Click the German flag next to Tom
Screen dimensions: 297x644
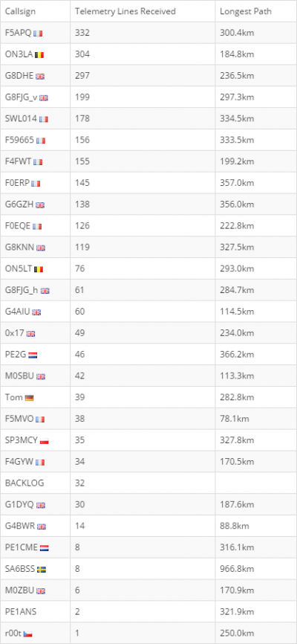point(29,398)
